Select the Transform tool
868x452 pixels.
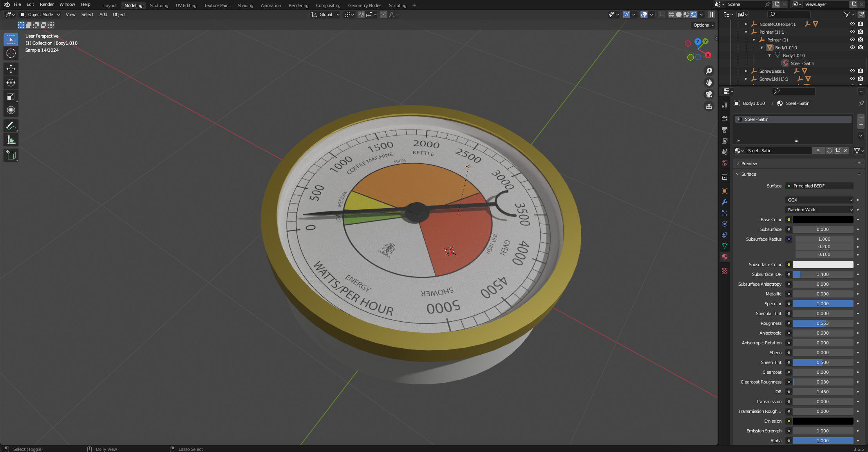pyautogui.click(x=11, y=110)
